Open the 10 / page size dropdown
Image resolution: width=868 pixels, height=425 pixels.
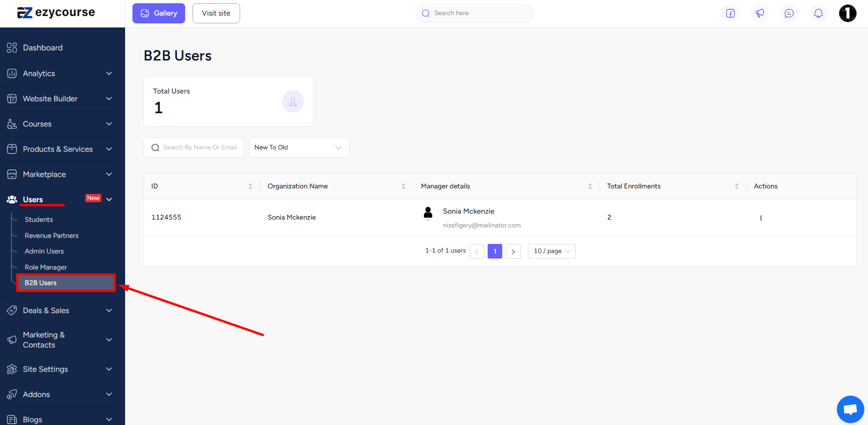coord(551,251)
